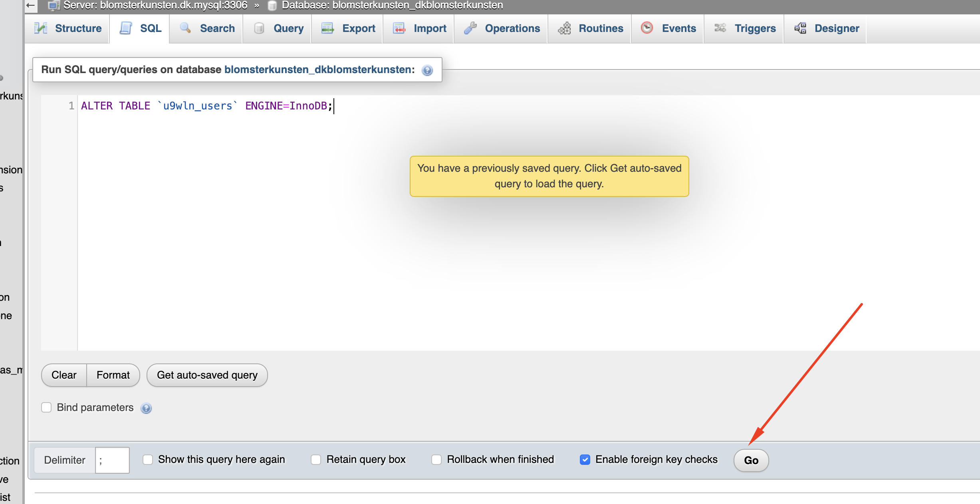980x504 pixels.
Task: Click the Structure tab icon
Action: click(x=41, y=28)
